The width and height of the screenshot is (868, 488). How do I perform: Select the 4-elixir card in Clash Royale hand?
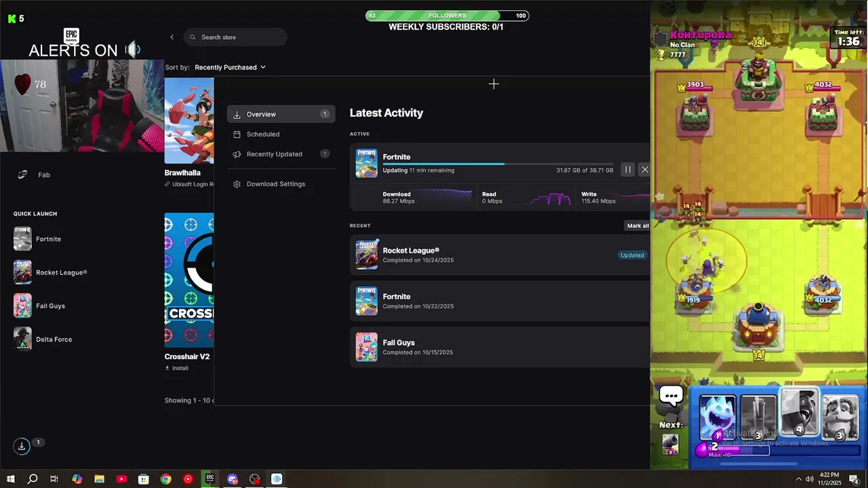(800, 413)
